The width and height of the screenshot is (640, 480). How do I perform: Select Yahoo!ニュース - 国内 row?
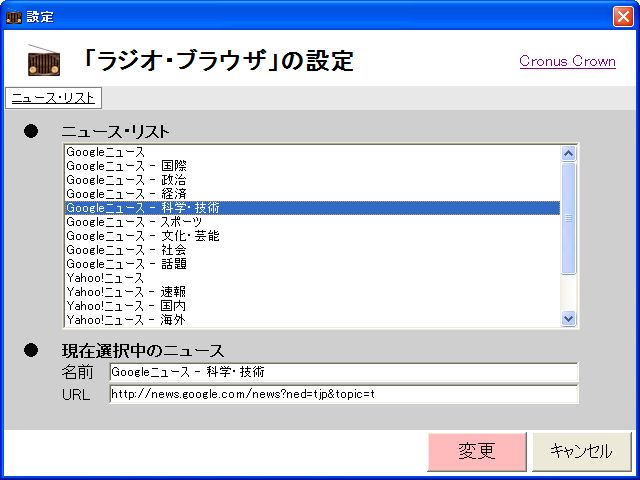tap(312, 305)
